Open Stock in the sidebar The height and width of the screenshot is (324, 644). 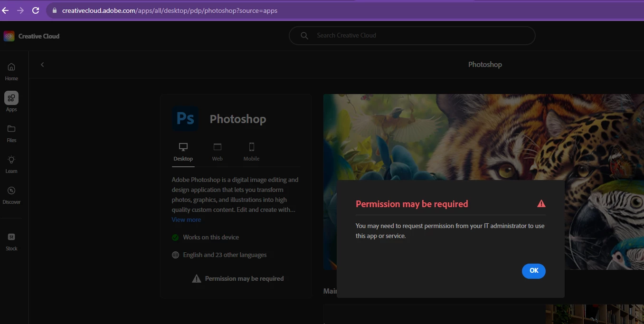click(x=11, y=242)
